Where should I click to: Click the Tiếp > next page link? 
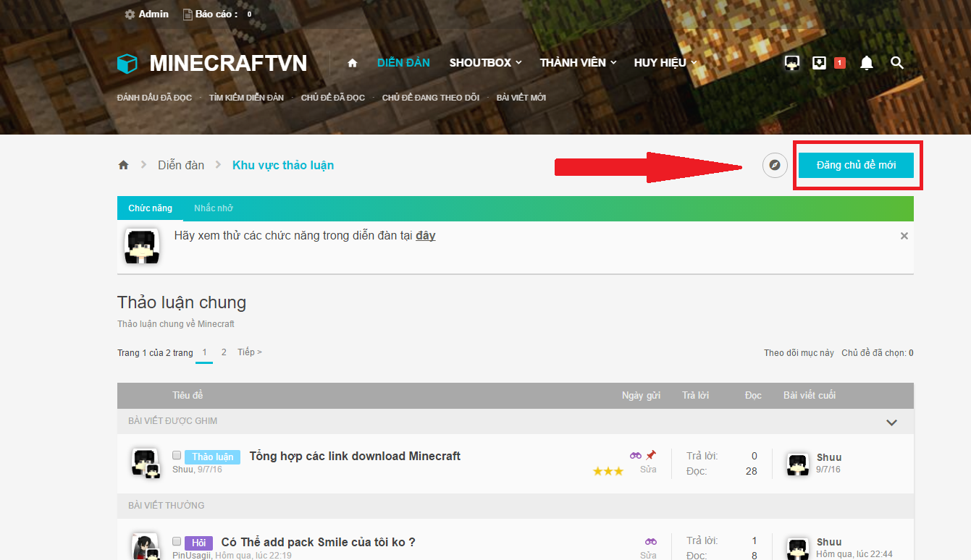250,352
